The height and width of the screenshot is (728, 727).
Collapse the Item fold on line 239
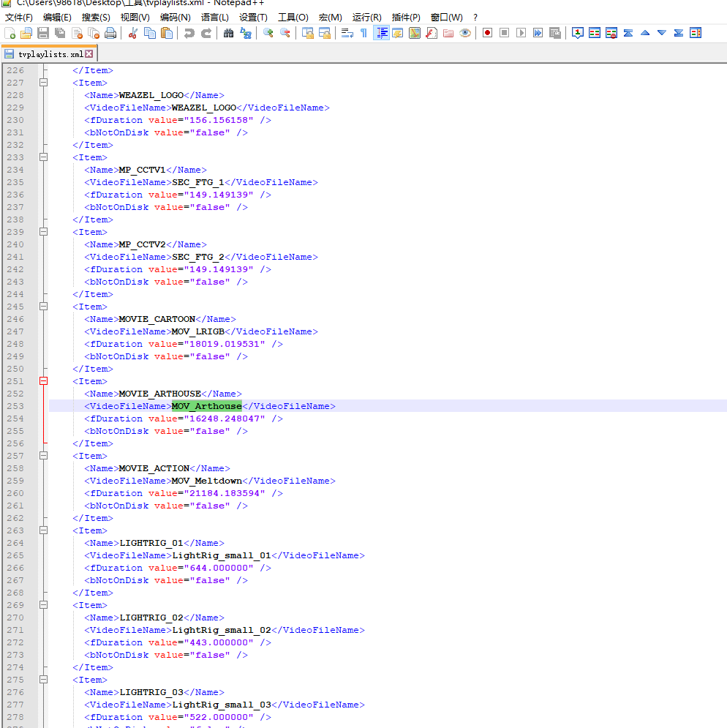coord(44,232)
